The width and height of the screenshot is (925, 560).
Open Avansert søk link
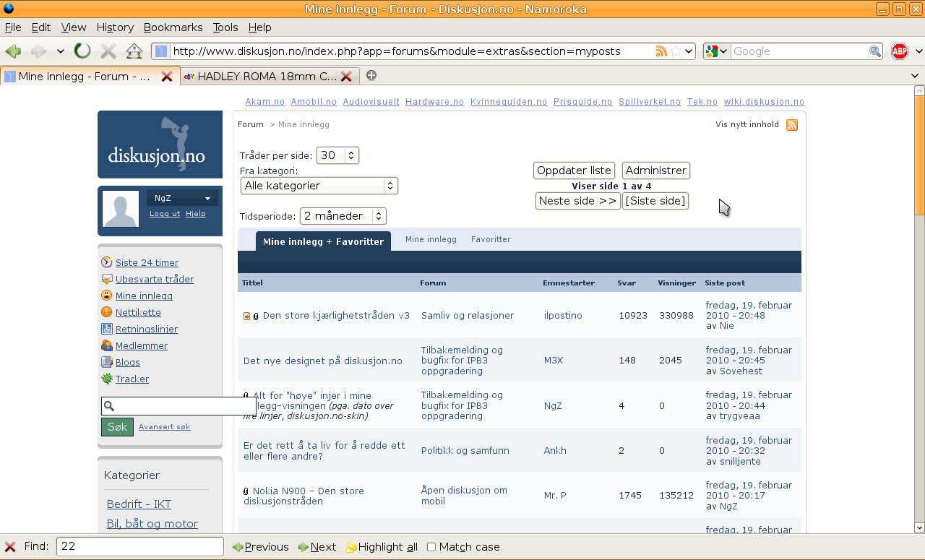click(x=165, y=427)
